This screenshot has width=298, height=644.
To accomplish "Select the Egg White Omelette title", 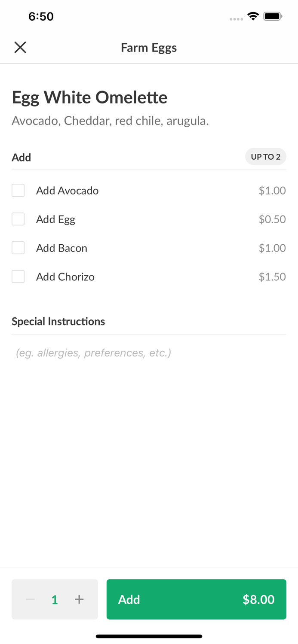I will pyautogui.click(x=89, y=97).
